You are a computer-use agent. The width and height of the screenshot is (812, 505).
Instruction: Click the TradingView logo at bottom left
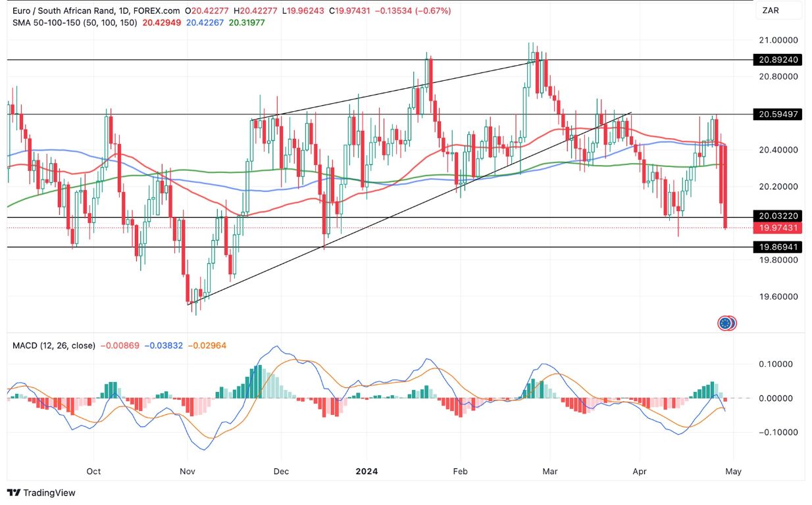41,493
